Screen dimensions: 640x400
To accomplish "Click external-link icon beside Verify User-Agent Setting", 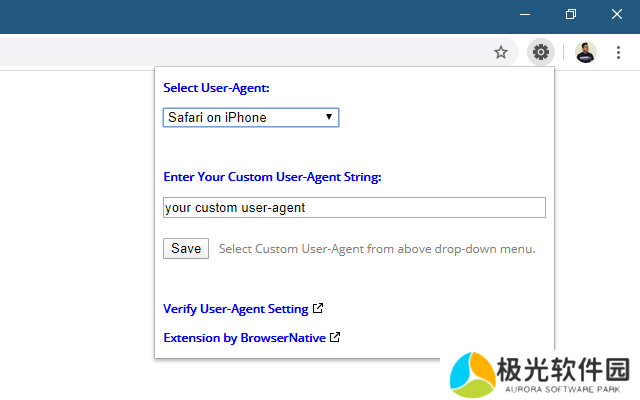I will (x=318, y=309).
